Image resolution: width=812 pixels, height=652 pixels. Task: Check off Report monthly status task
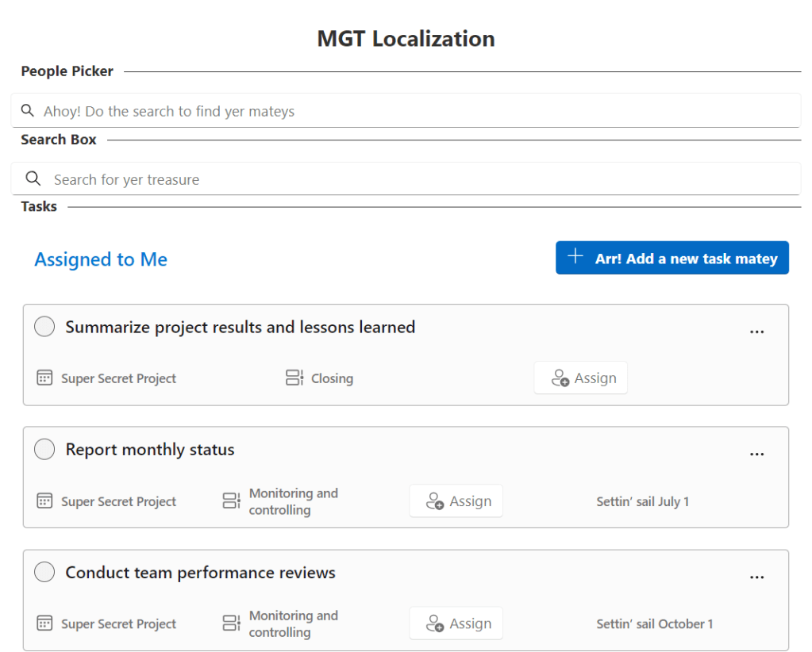tap(44, 450)
